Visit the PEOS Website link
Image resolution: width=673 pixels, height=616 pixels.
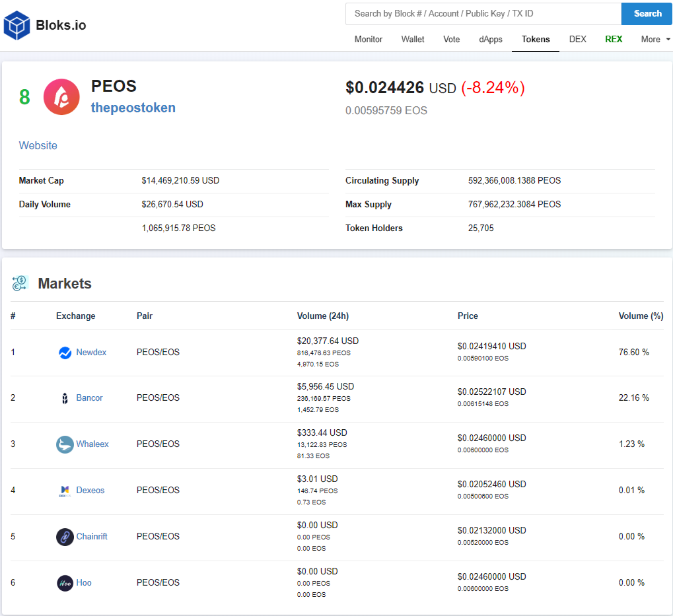pyautogui.click(x=38, y=145)
